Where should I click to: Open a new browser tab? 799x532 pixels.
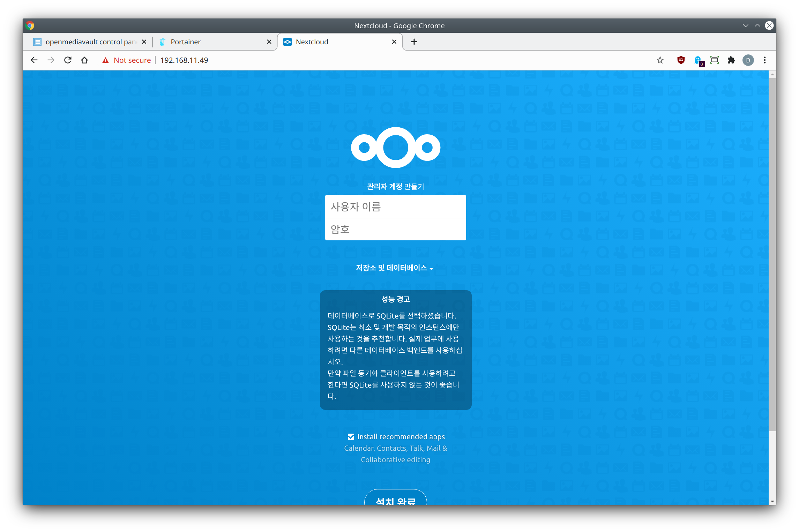(414, 42)
